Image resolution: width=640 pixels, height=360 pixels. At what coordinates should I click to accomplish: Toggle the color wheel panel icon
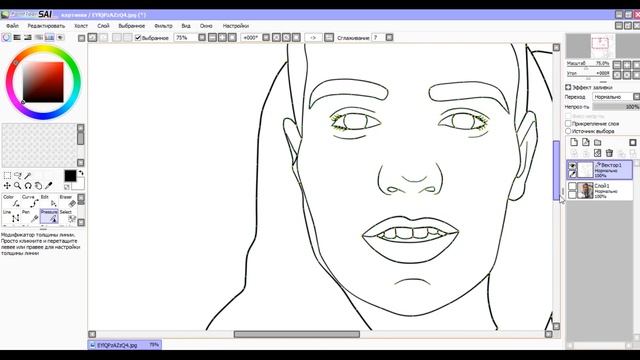point(6,38)
